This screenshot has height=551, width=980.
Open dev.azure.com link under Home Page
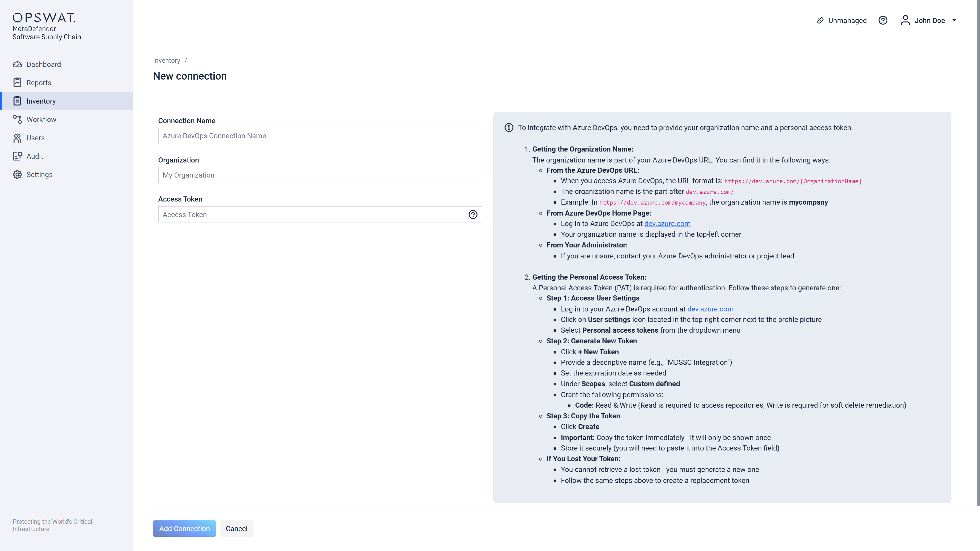(x=667, y=224)
